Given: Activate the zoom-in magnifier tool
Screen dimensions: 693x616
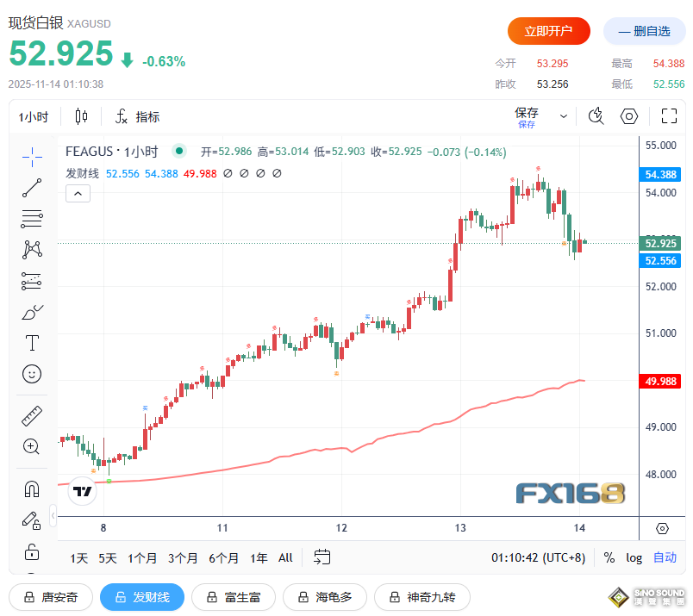Looking at the screenshot, I should tap(32, 447).
